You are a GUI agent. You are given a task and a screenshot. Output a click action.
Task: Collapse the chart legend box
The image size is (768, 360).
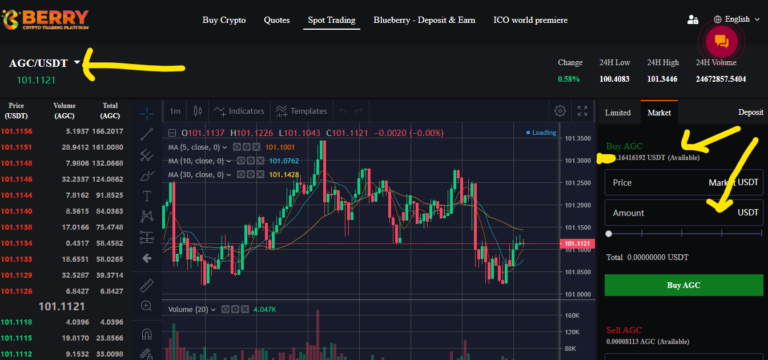172,133
